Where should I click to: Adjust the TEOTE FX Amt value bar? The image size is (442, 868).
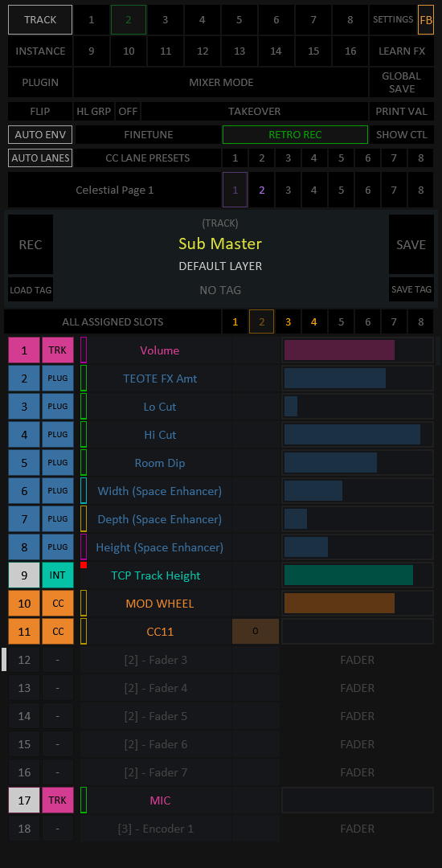tap(358, 379)
